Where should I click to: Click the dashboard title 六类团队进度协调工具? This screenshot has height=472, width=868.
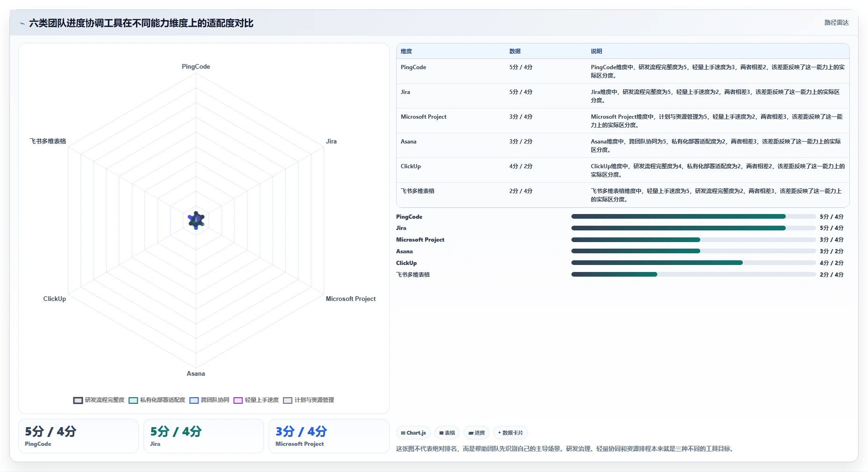pos(141,23)
